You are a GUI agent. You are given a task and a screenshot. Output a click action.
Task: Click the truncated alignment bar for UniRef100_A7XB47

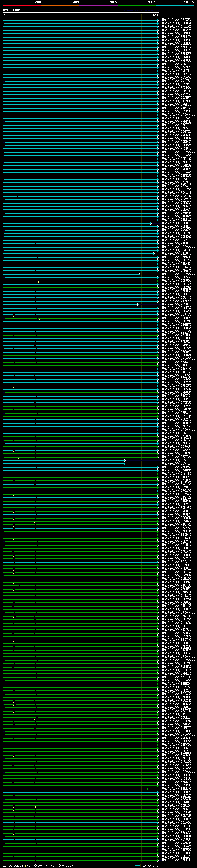pos(71,305)
